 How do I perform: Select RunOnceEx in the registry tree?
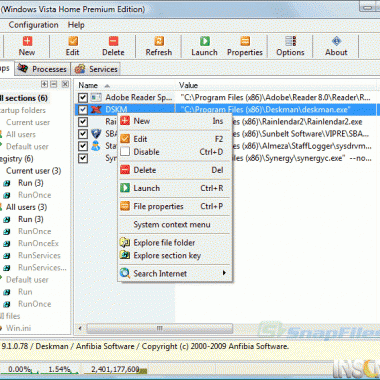38,243
